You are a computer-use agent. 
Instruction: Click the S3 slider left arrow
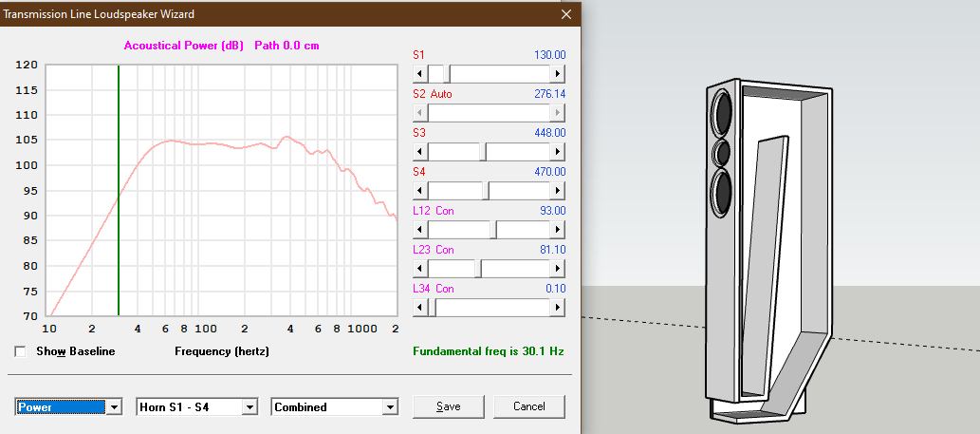(x=420, y=152)
